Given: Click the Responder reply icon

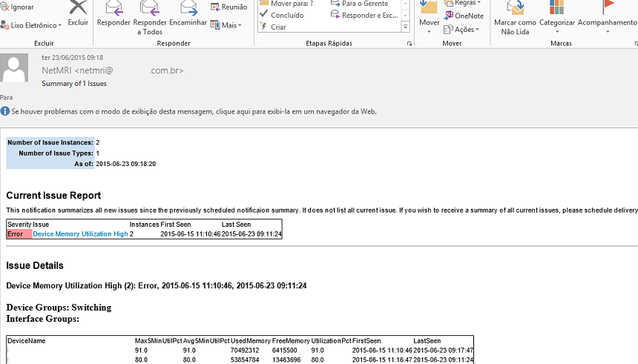Looking at the screenshot, I should tap(114, 10).
